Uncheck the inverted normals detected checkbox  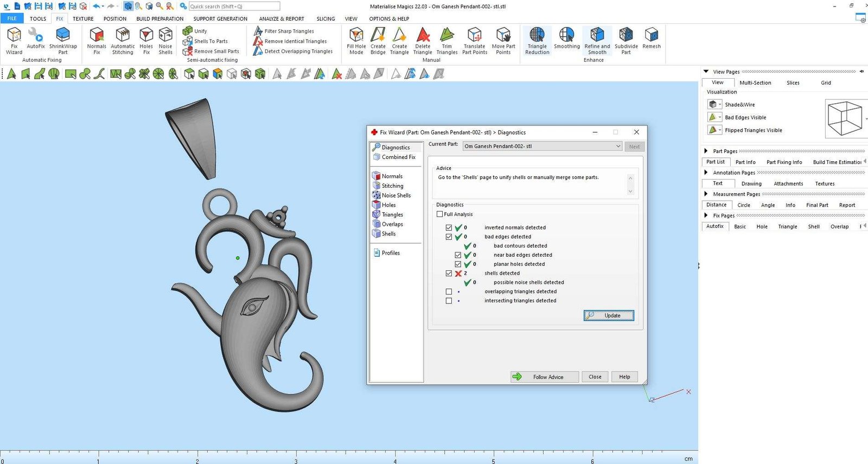(449, 228)
